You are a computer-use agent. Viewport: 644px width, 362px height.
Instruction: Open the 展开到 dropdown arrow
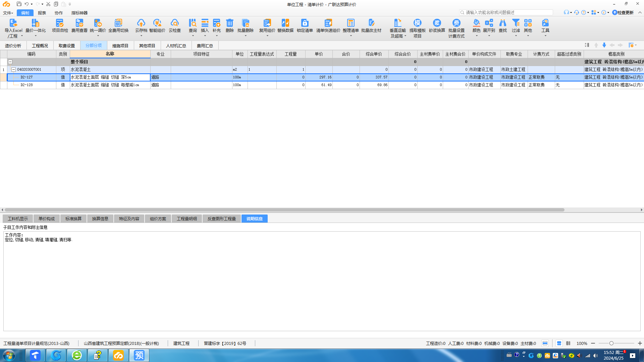click(x=489, y=36)
